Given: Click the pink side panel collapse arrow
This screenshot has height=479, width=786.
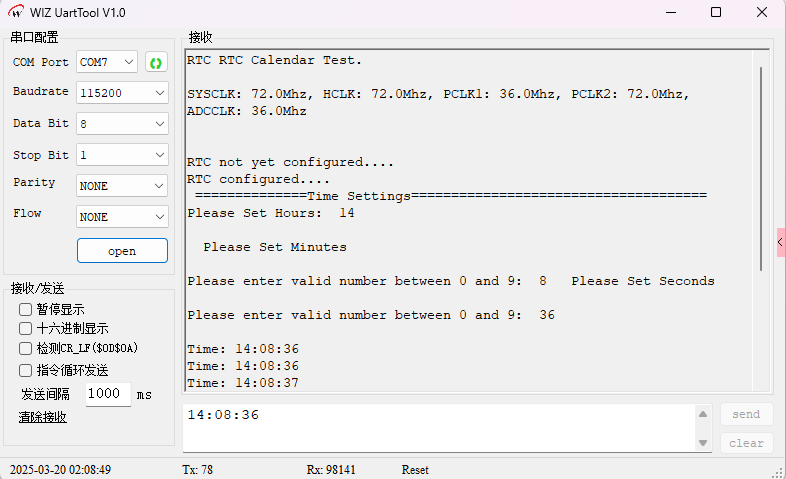Looking at the screenshot, I should click(780, 242).
